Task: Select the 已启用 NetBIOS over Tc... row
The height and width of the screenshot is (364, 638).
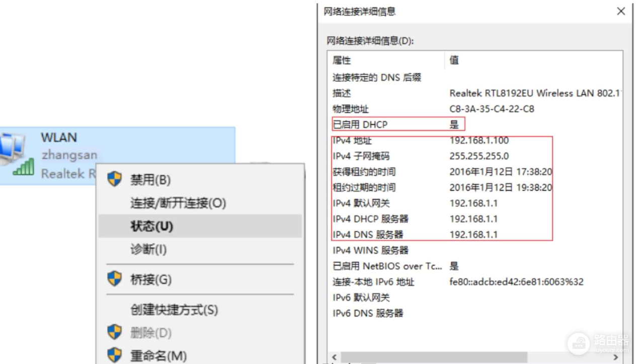Action: point(475,266)
